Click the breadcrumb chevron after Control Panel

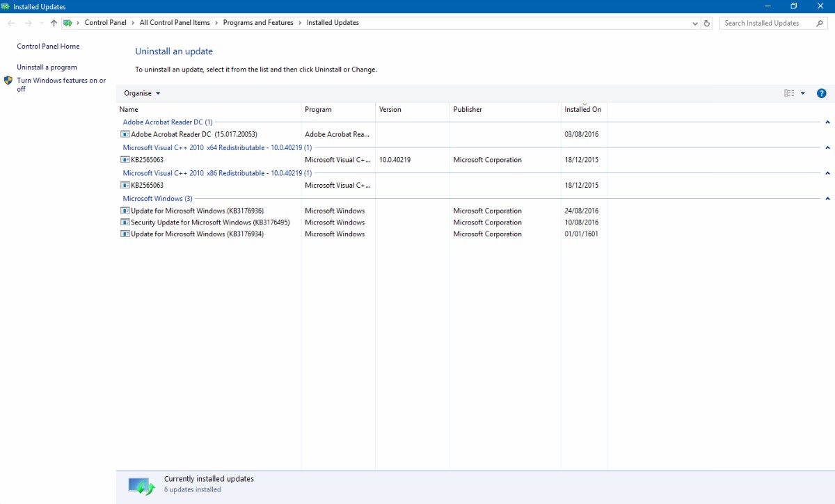click(x=133, y=23)
